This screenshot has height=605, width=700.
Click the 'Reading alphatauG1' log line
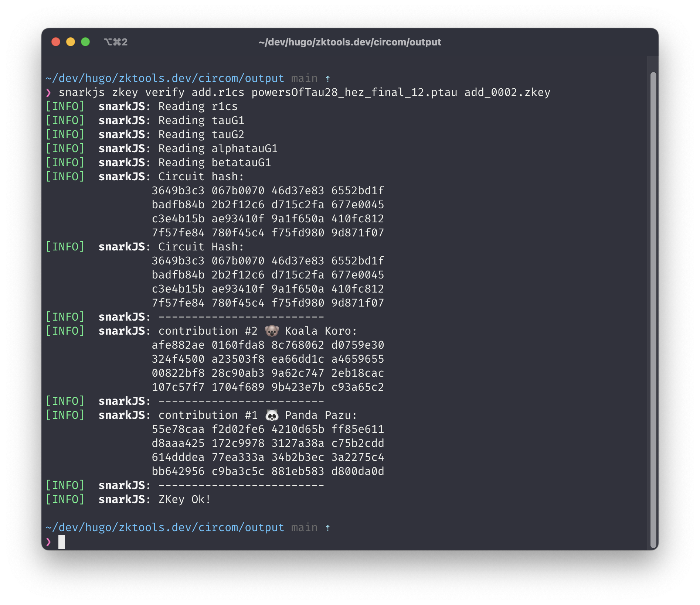[x=218, y=148]
